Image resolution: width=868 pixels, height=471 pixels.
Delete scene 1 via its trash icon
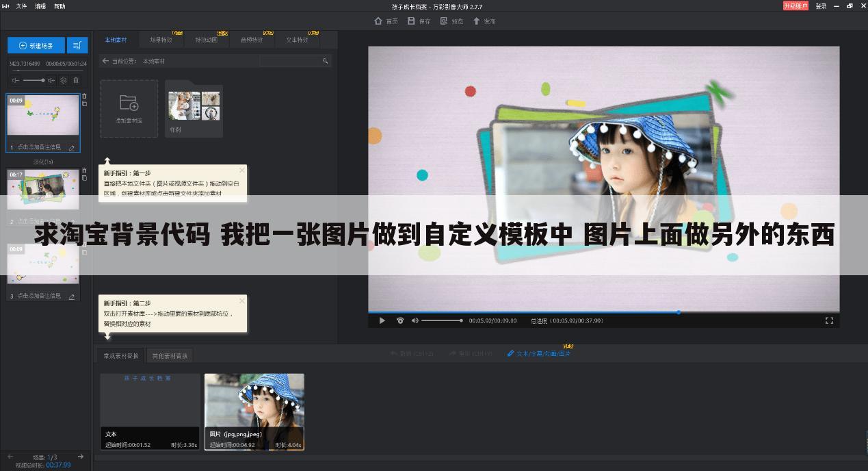click(x=85, y=97)
